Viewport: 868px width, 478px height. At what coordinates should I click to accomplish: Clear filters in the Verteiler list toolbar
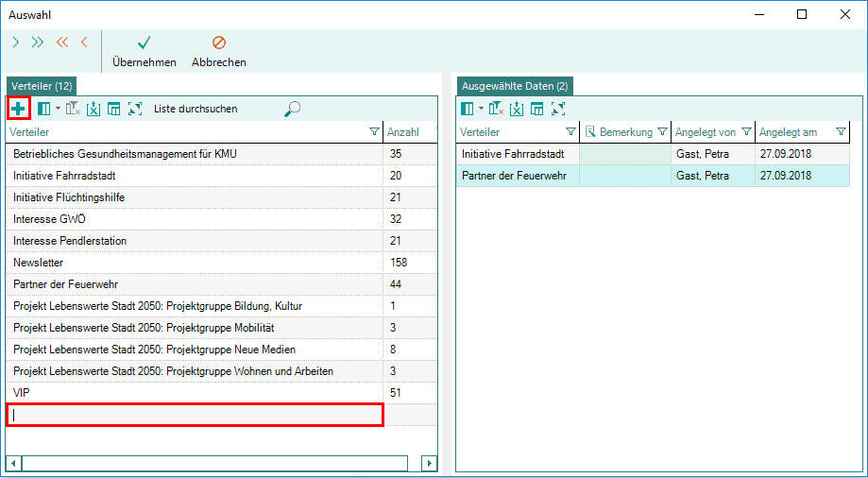coord(73,109)
